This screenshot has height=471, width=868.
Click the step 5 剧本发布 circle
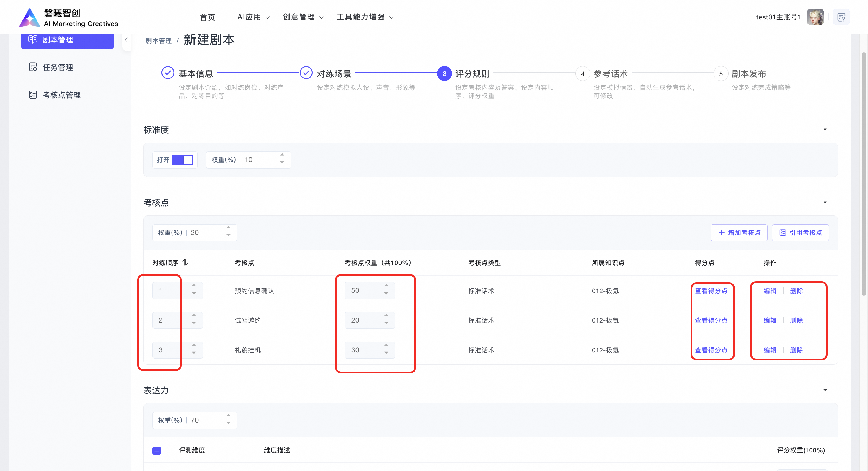click(x=721, y=73)
